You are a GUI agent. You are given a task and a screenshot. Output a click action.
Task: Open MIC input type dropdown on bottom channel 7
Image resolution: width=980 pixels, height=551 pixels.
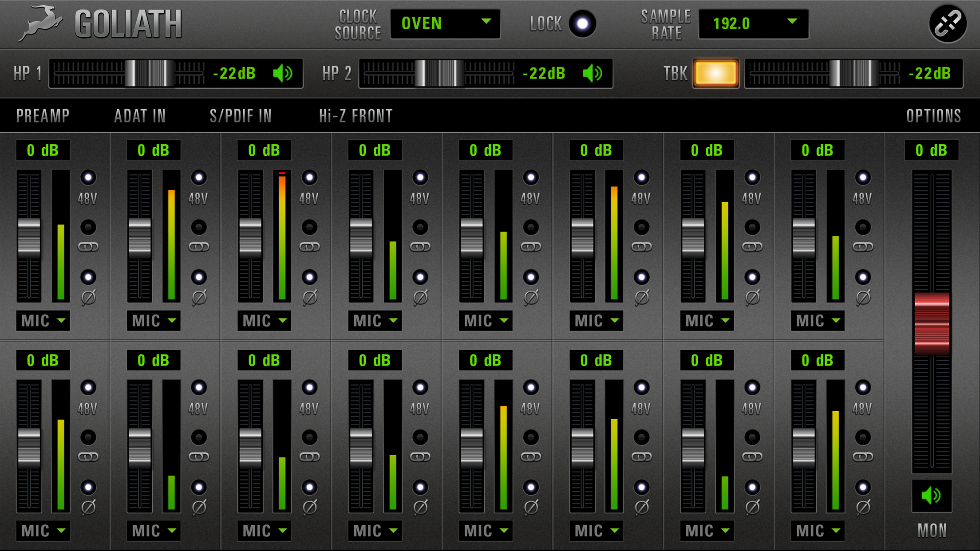pyautogui.click(x=707, y=530)
